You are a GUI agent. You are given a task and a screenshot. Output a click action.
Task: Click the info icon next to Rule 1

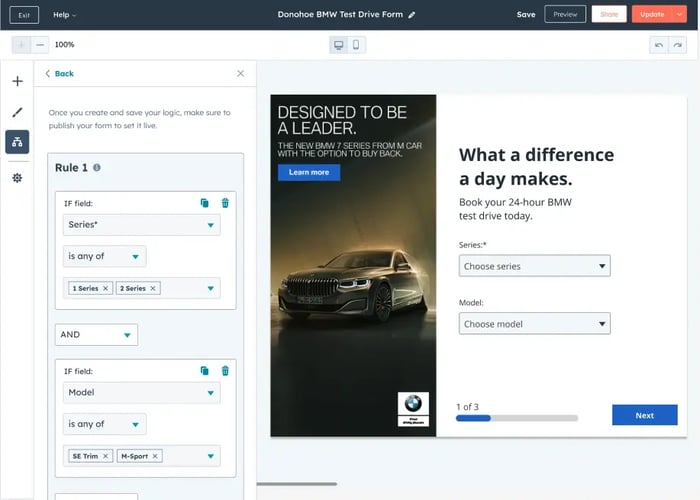pos(97,167)
